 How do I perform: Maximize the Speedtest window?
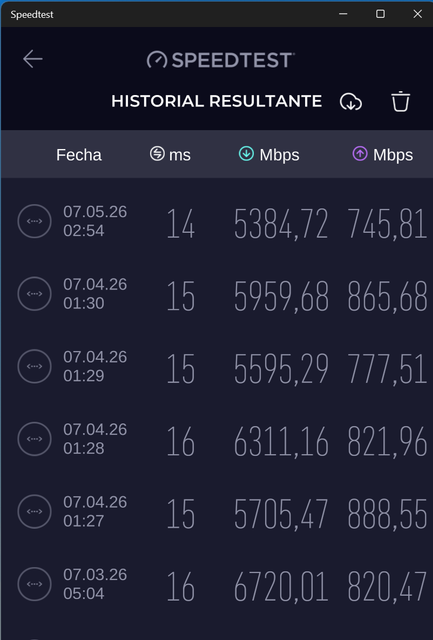pos(380,14)
